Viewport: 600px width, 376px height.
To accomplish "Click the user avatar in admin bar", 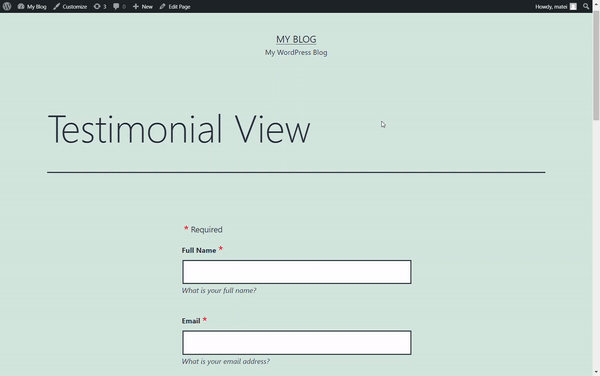I will coord(573,7).
